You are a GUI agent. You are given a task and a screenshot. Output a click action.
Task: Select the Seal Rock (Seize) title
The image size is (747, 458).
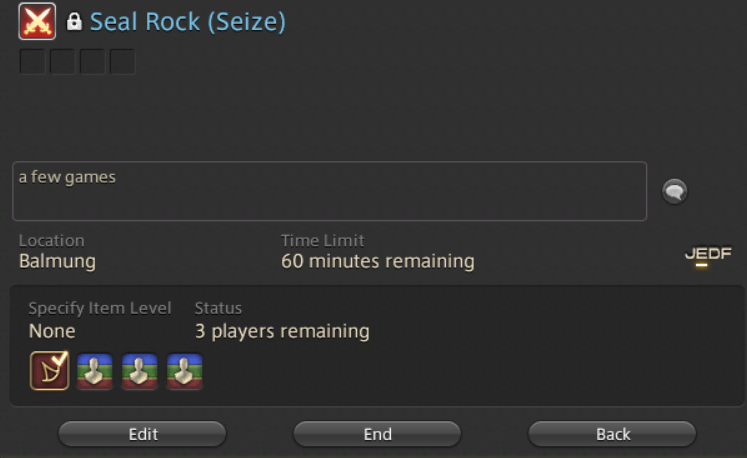point(188,22)
